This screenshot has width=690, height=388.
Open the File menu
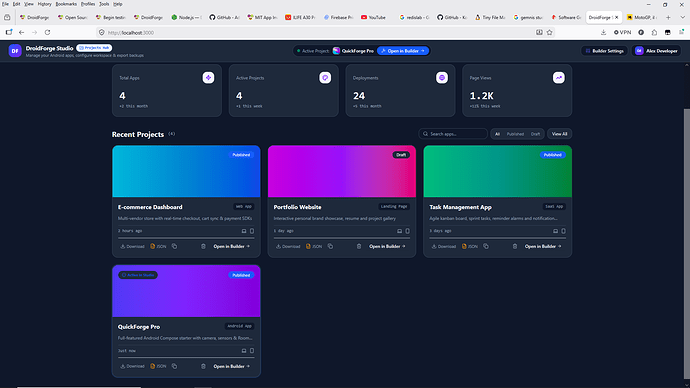[5, 4]
